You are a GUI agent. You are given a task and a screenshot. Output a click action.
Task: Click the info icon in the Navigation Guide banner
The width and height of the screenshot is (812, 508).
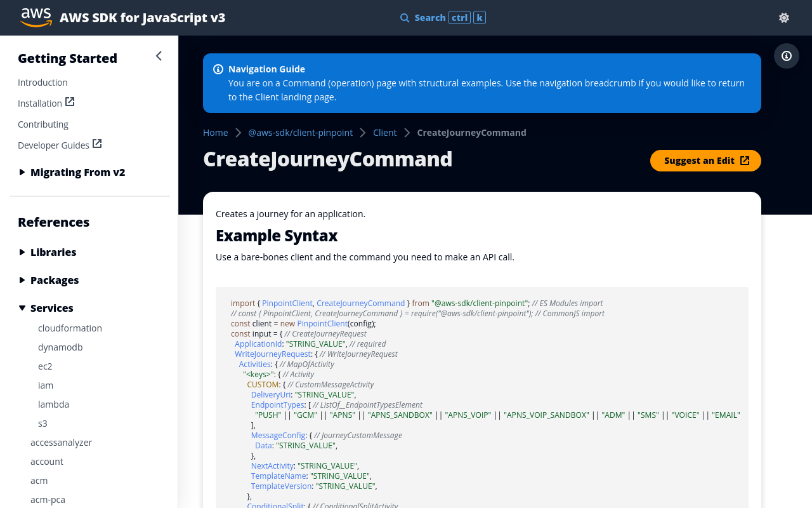pyautogui.click(x=218, y=69)
